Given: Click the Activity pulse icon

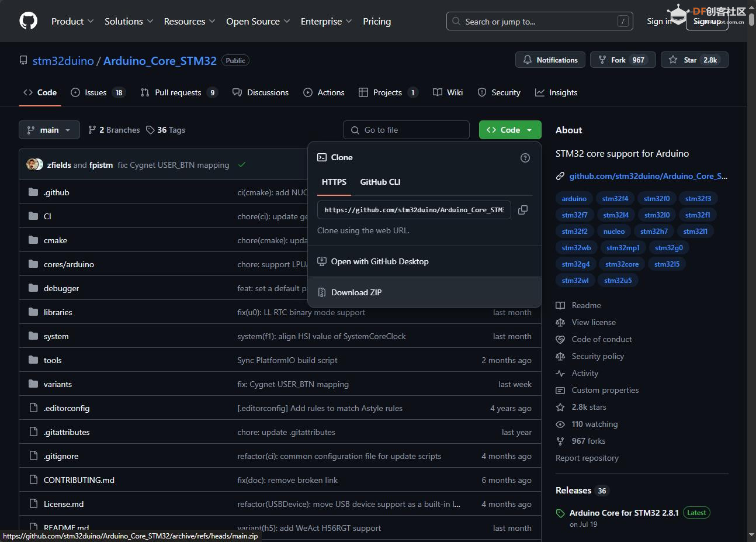Looking at the screenshot, I should 560,373.
